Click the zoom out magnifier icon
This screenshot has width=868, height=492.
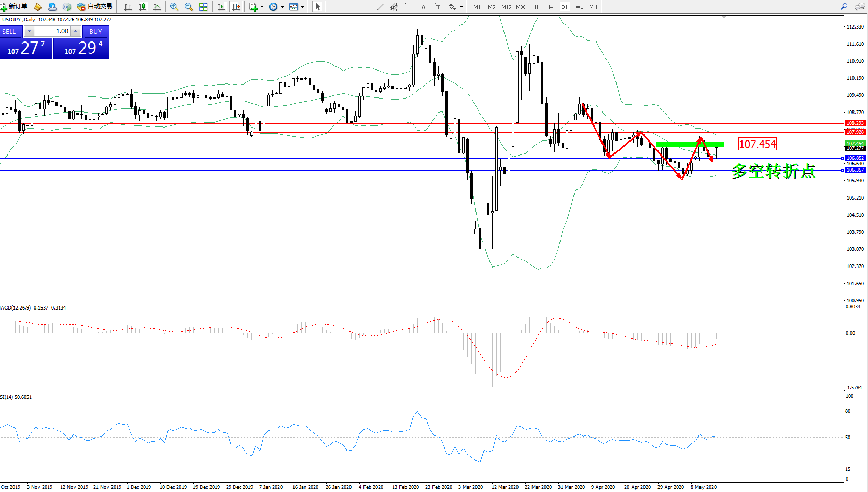coord(189,7)
